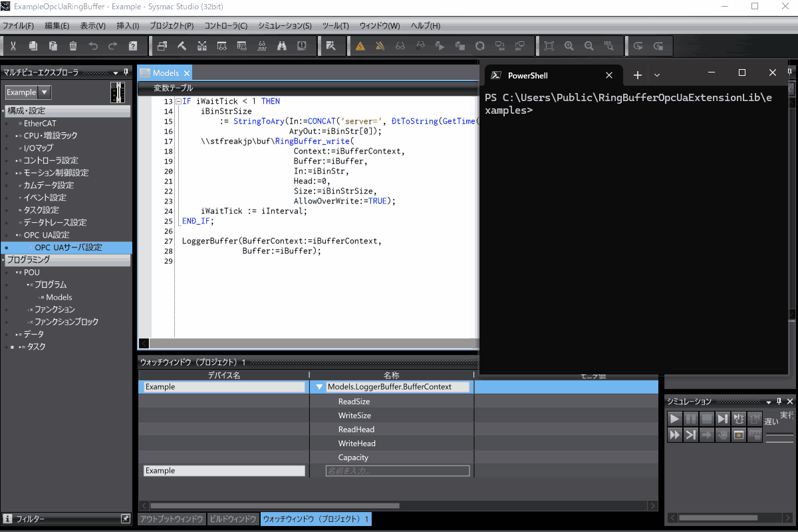
Task: Start simulation with the Play button
Action: click(674, 419)
